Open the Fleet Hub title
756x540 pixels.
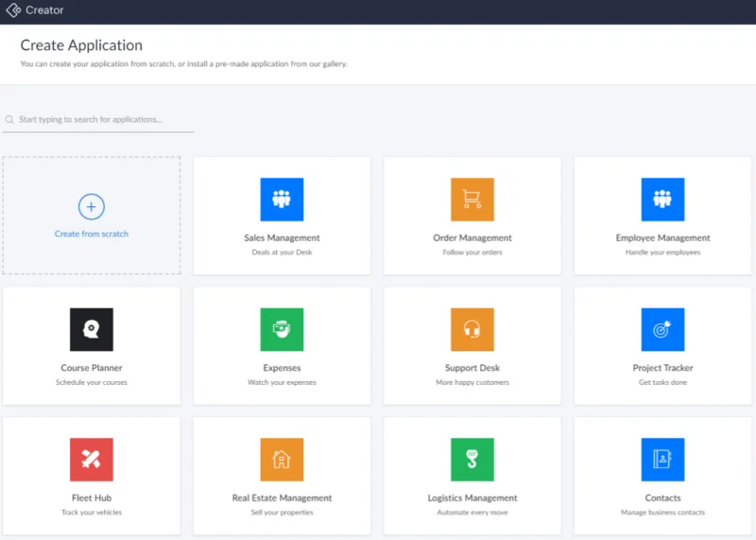click(92, 498)
